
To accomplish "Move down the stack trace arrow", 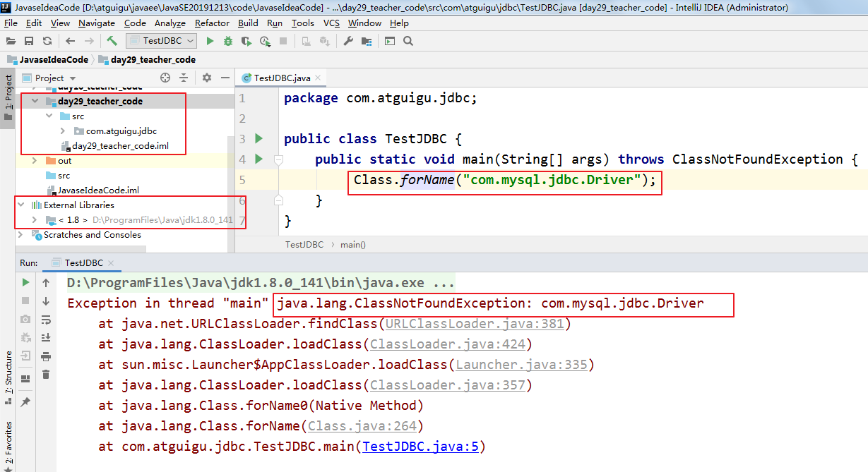I will 46,301.
